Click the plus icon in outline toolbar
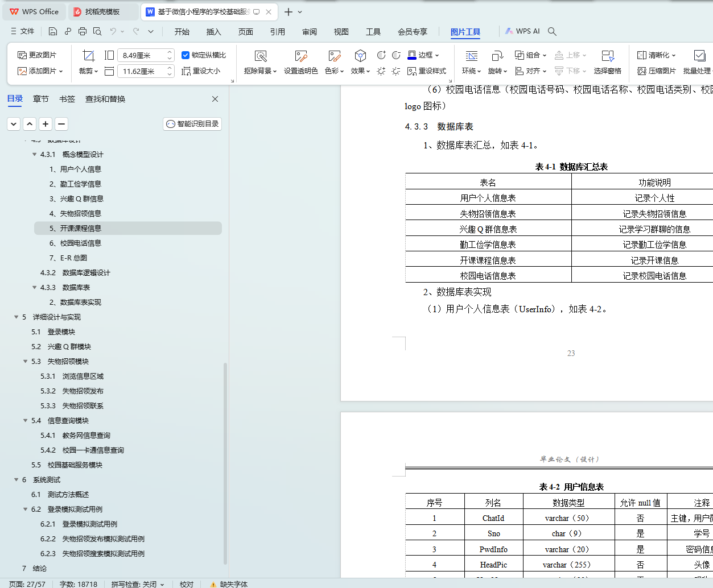Image resolution: width=713 pixels, height=588 pixels. click(46, 123)
